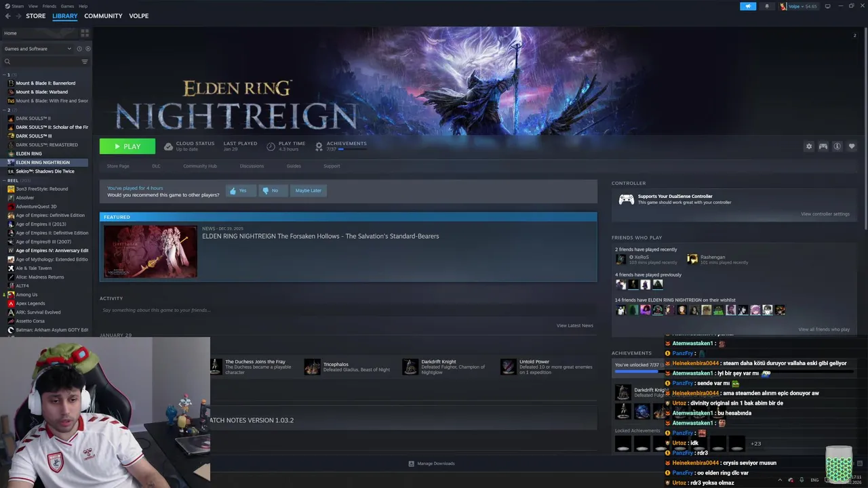Select Sekiro: Shadows Die Twice
The width and height of the screenshot is (868, 488).
point(45,171)
